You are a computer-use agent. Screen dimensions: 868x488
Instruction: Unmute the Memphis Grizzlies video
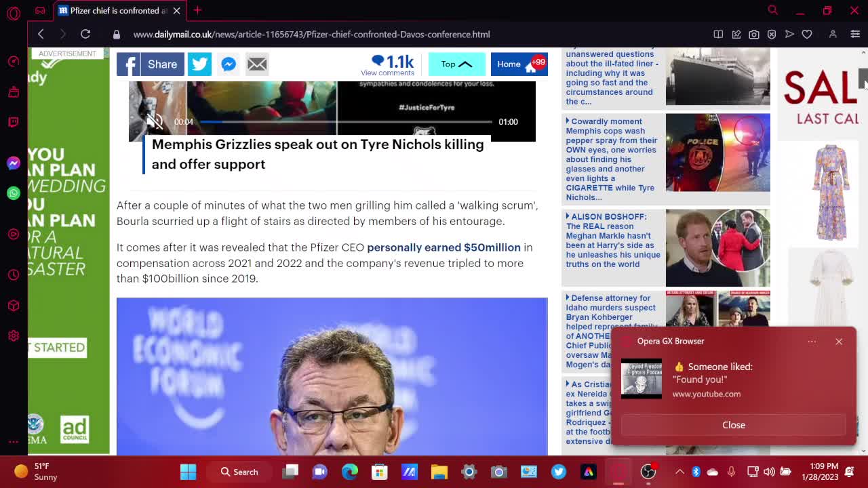pos(155,121)
